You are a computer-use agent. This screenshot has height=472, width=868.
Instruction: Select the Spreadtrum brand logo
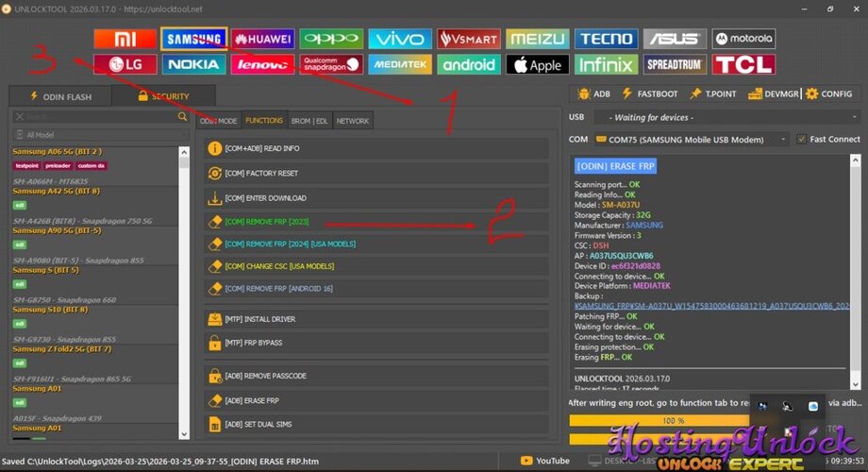point(675,64)
